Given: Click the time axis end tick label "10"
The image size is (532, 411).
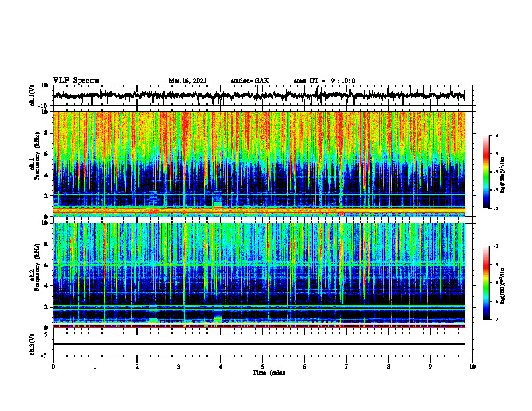Looking at the screenshot, I should tap(472, 367).
